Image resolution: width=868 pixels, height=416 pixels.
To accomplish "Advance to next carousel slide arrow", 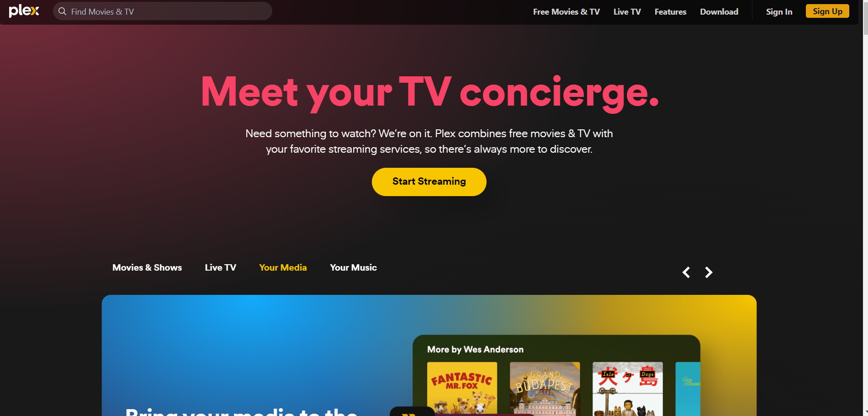I will point(709,272).
